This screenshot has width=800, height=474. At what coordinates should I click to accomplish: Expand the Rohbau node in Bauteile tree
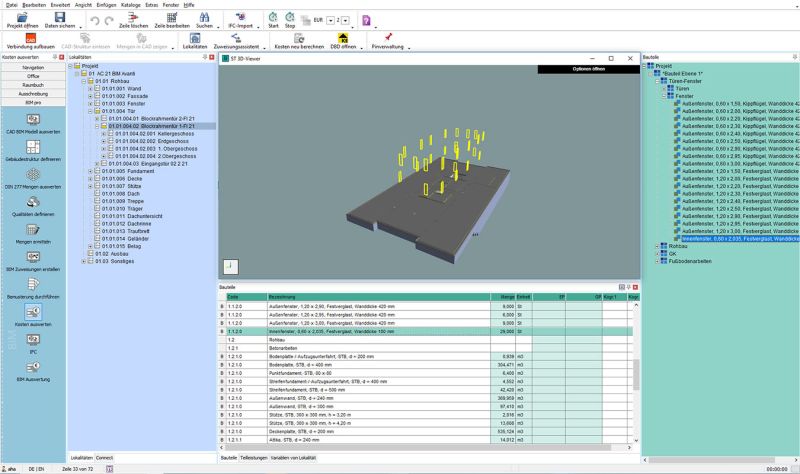(x=657, y=246)
